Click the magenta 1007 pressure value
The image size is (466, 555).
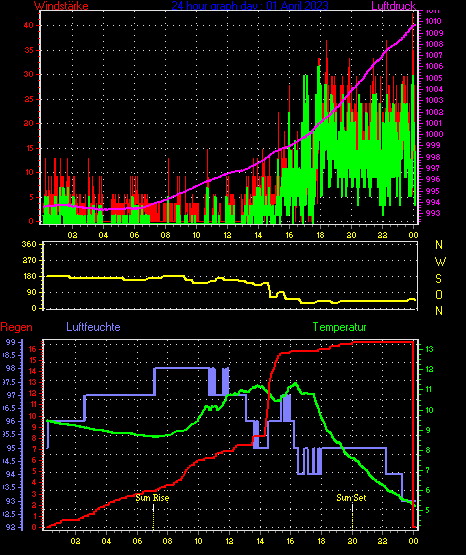pos(433,55)
